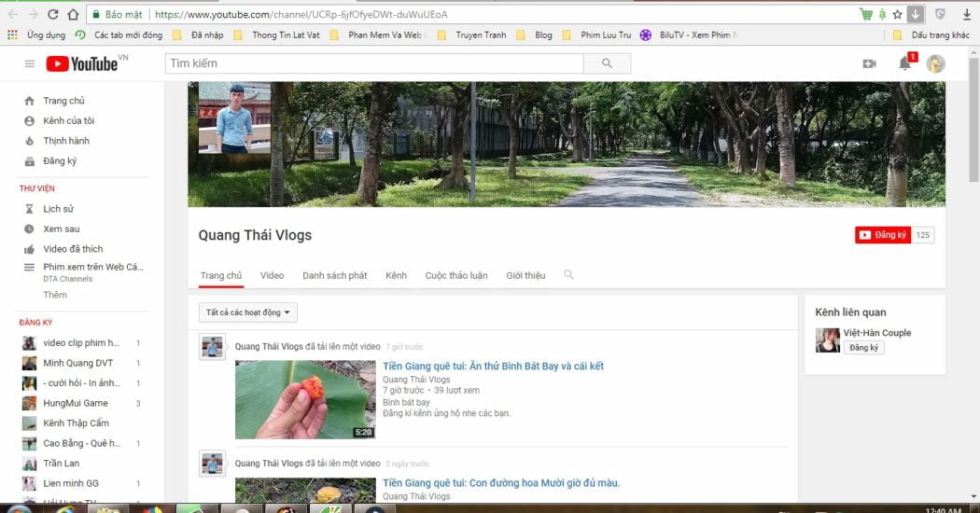This screenshot has width=980, height=513.
Task: Open video Con đường hoa Mười giờ
Action: [501, 483]
